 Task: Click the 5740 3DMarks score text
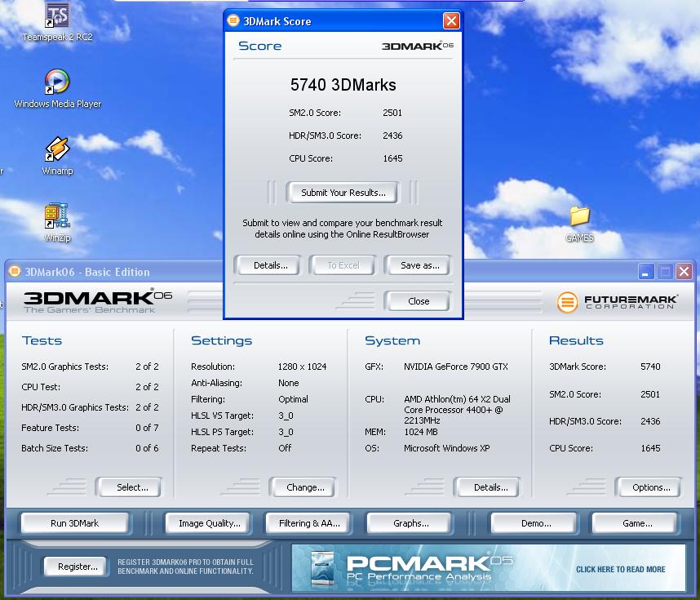343,85
